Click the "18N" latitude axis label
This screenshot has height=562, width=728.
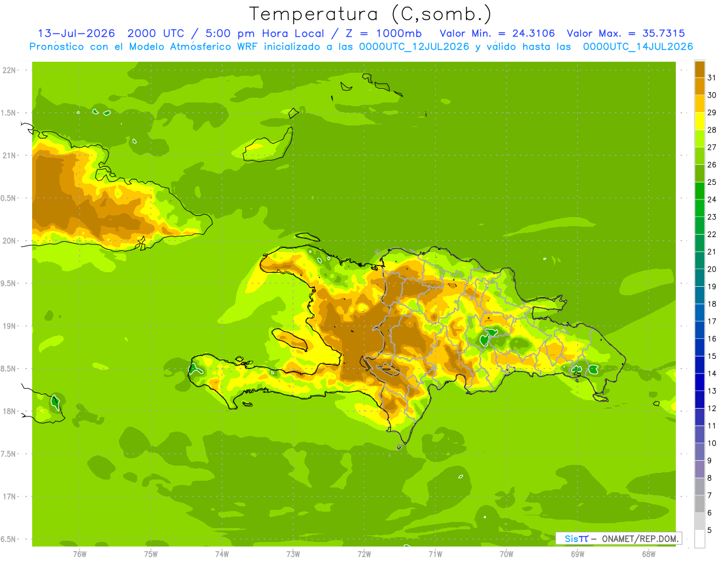[x=10, y=411]
